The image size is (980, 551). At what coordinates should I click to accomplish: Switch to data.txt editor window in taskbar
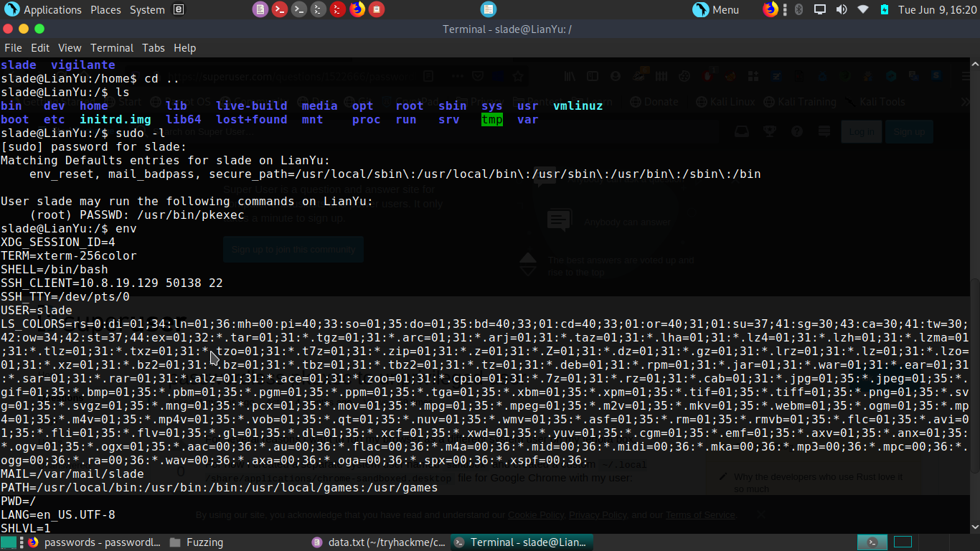pos(378,542)
